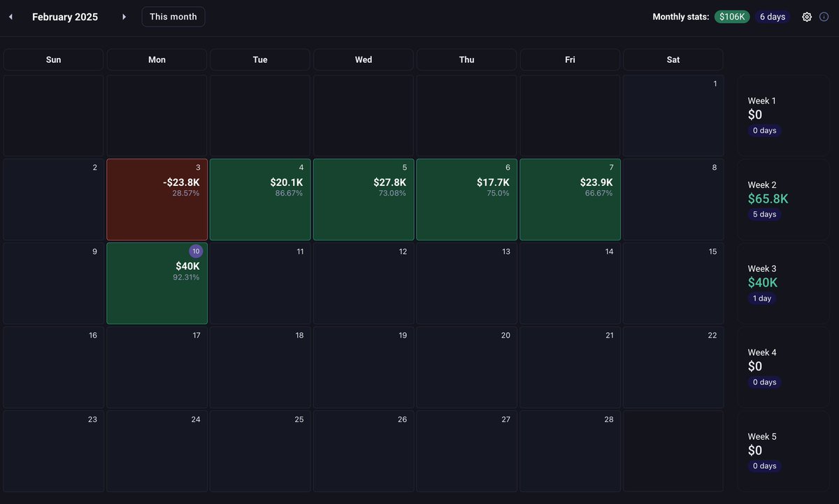Click the highlighted 10 date badge

(196, 251)
